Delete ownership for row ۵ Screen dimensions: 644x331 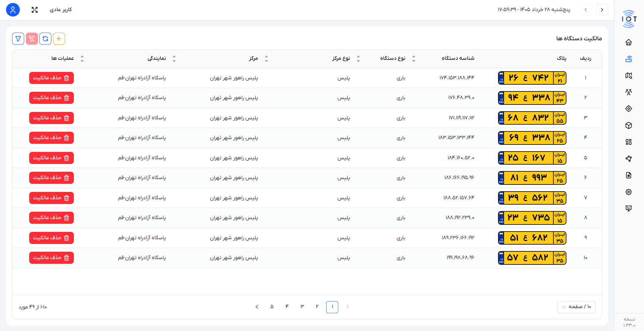51,158
